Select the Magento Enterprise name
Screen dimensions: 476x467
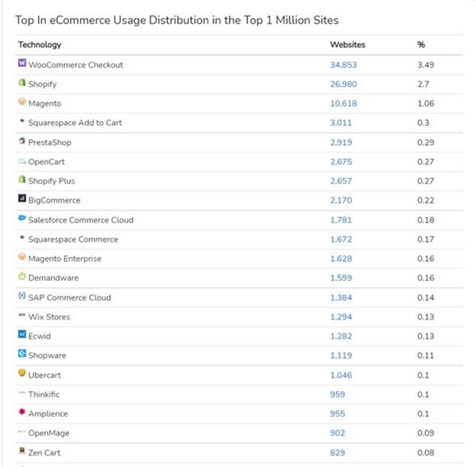65,259
